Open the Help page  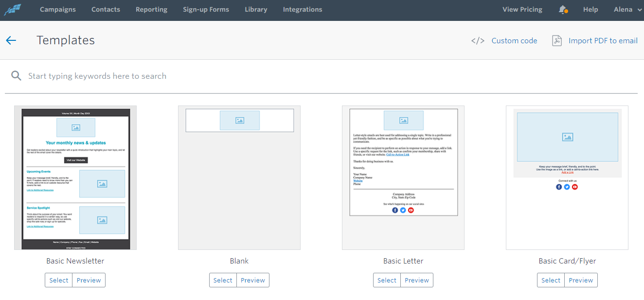point(590,10)
